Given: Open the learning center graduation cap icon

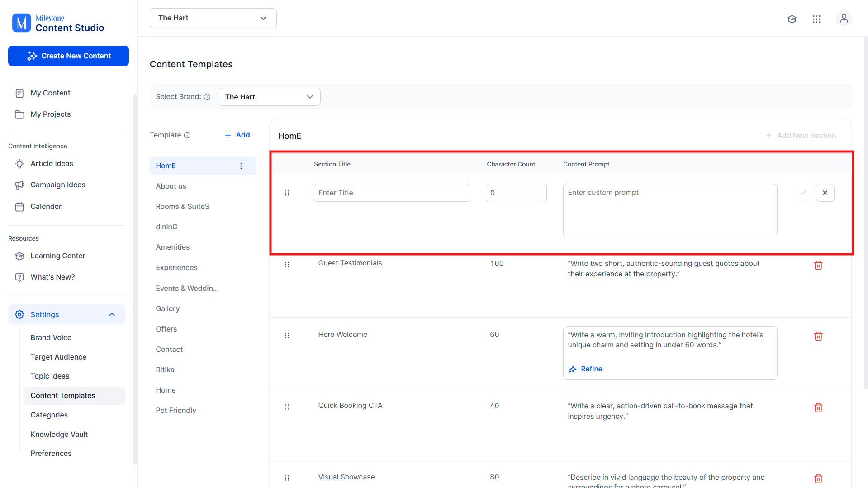Looking at the screenshot, I should pyautogui.click(x=792, y=19).
